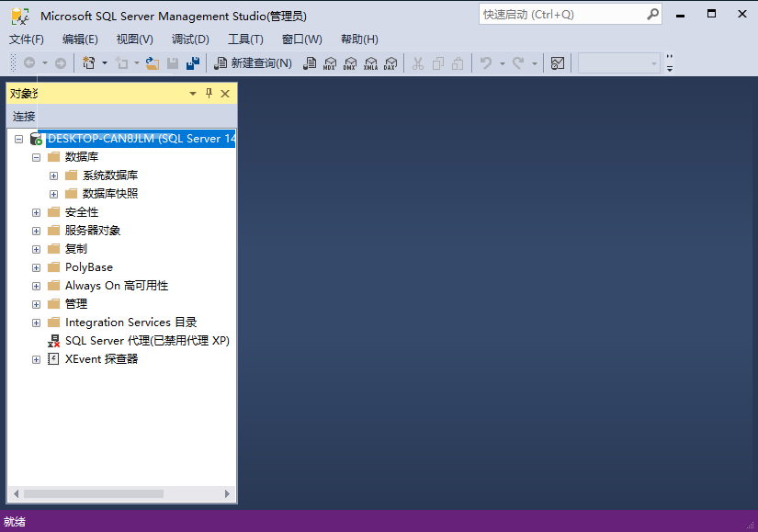Open the 工具(T) menu
This screenshot has width=758, height=532.
(x=245, y=40)
